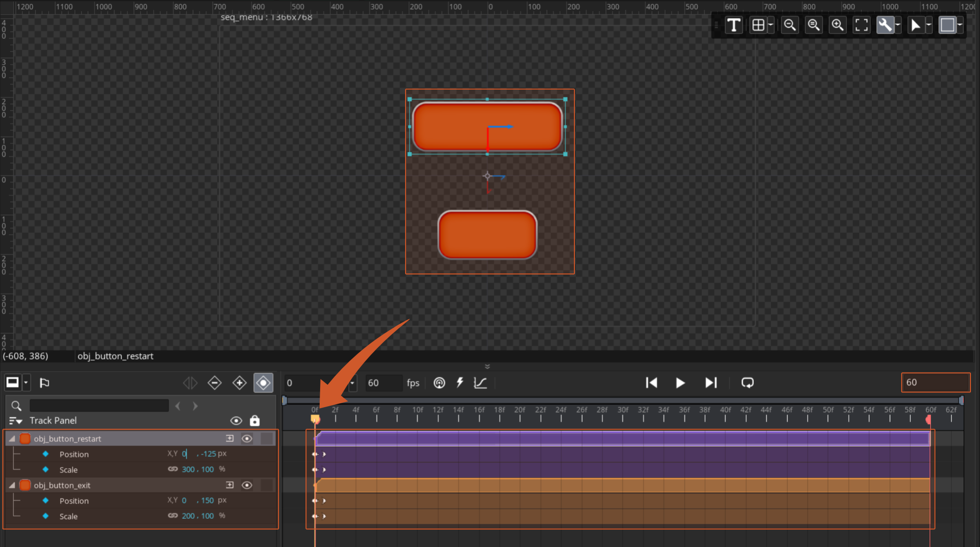Jump to the sequence end

pyautogui.click(x=711, y=383)
